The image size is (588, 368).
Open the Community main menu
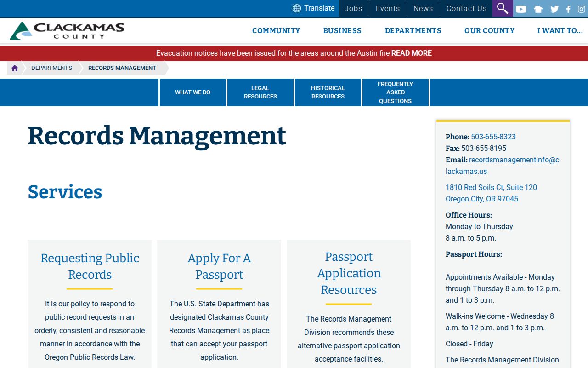tap(276, 31)
